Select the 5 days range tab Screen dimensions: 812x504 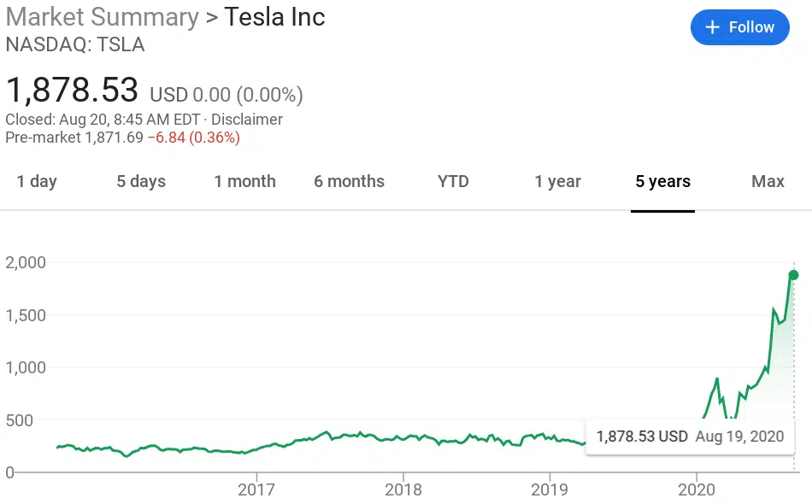[x=141, y=181]
